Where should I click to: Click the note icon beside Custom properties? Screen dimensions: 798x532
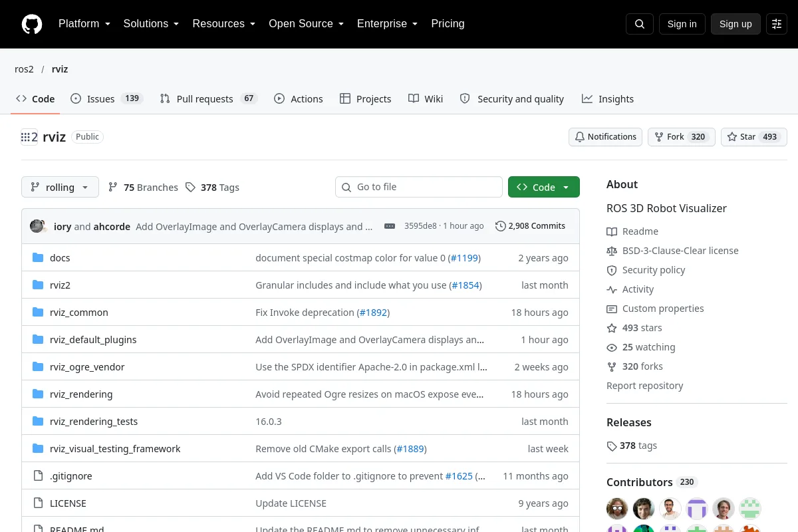(x=612, y=309)
